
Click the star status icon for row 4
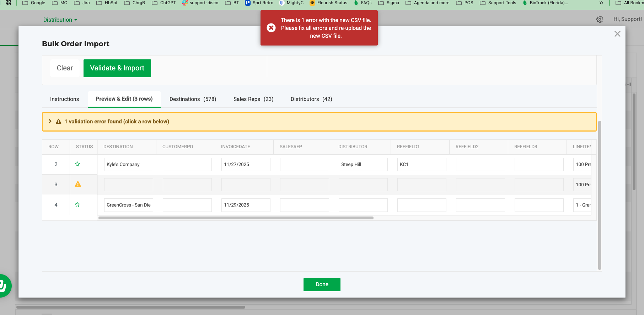point(77,205)
